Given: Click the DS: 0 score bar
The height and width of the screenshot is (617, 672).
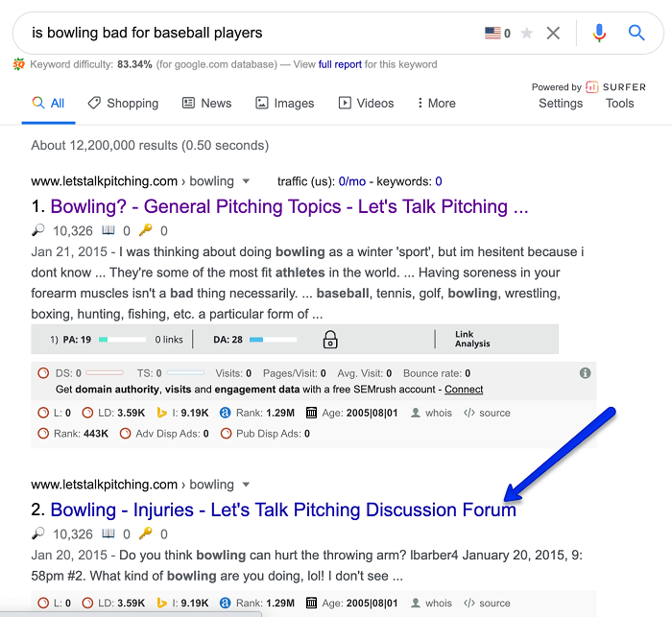Looking at the screenshot, I should coord(105,373).
